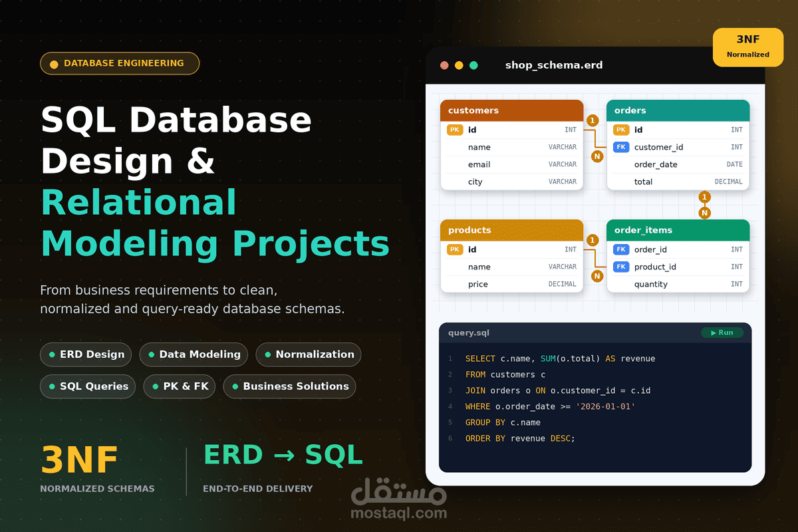
Task: Click the N cardinality marker beside customer_id
Action: pos(597,156)
